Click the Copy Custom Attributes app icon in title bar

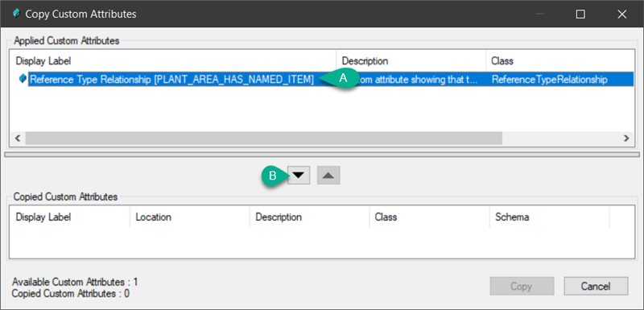coord(16,14)
